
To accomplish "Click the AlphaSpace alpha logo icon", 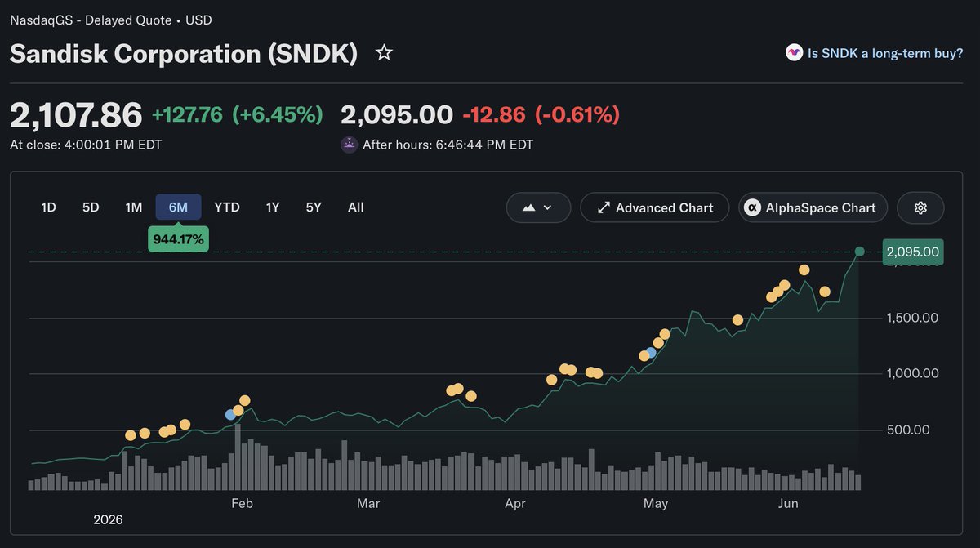I will [x=752, y=207].
